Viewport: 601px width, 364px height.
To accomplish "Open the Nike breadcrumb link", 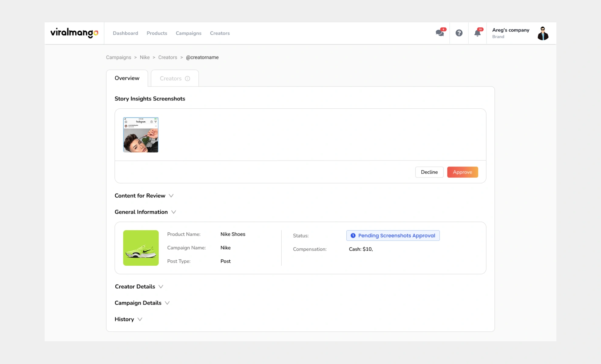I will coord(145,57).
